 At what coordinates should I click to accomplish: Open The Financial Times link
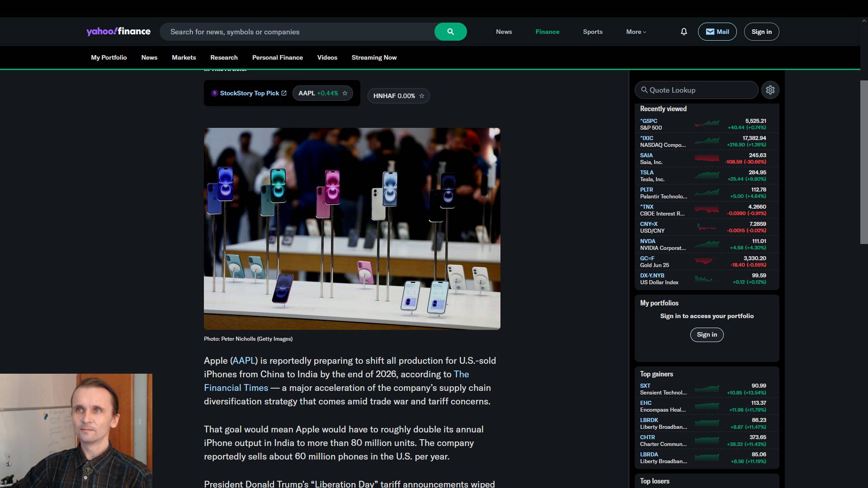click(236, 388)
